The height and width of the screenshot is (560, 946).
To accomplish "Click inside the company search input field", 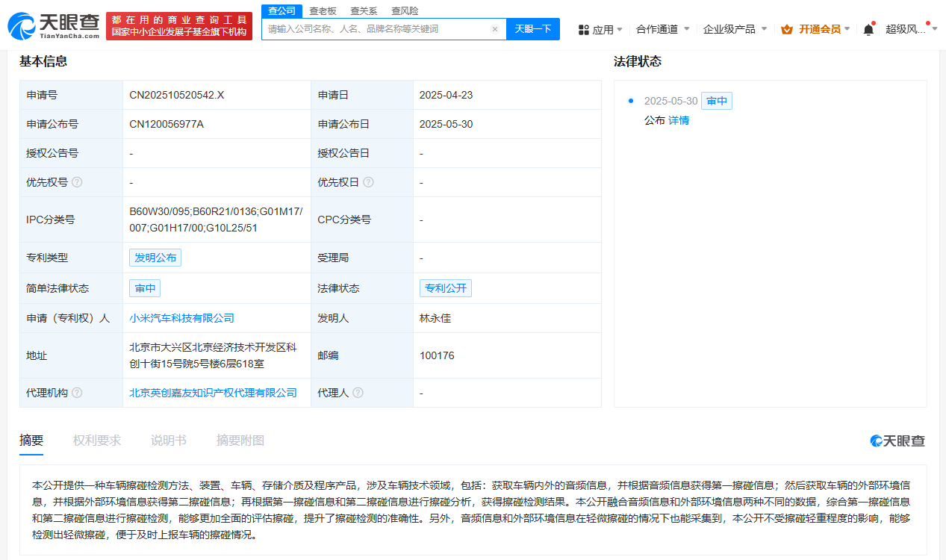I will click(x=373, y=28).
